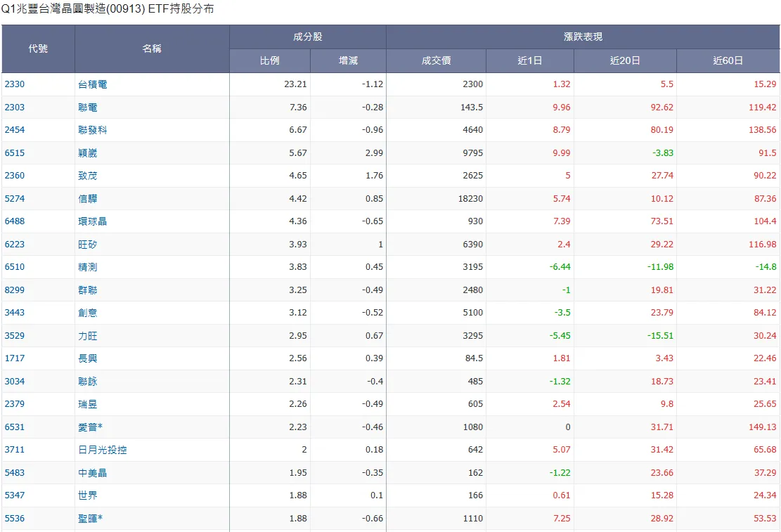Open stock code link 3529

[x=15, y=335]
